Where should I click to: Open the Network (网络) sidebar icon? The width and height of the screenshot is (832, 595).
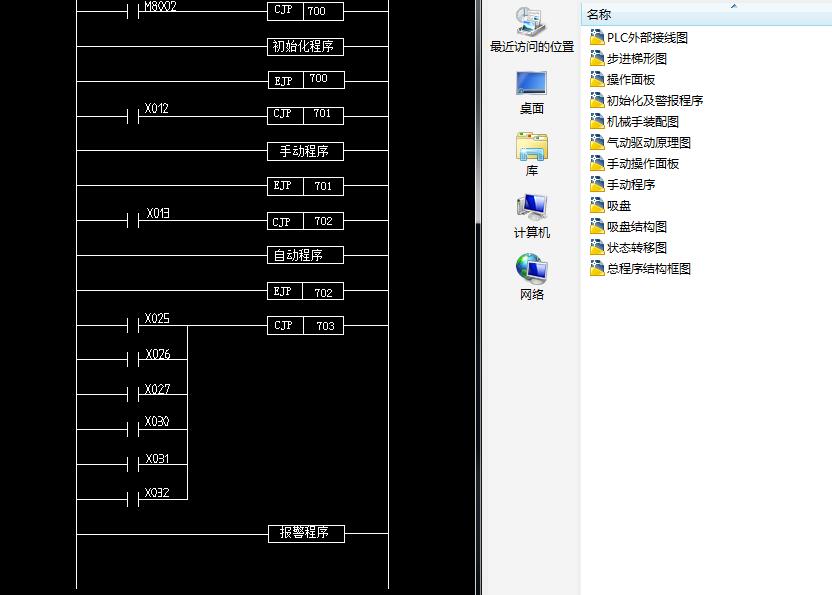coord(531,269)
